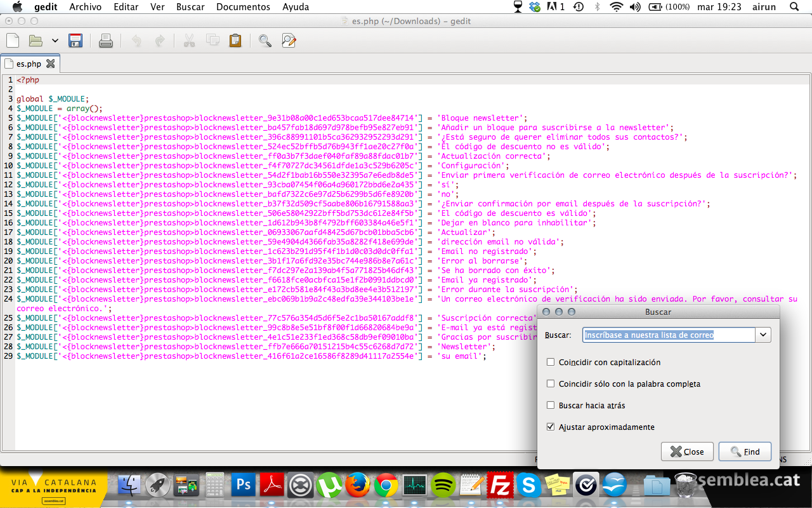Open Skype from the dock

point(529,486)
